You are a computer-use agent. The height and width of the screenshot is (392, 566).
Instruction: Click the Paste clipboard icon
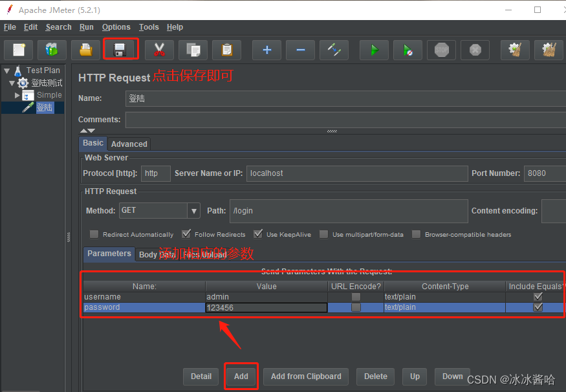(x=226, y=50)
